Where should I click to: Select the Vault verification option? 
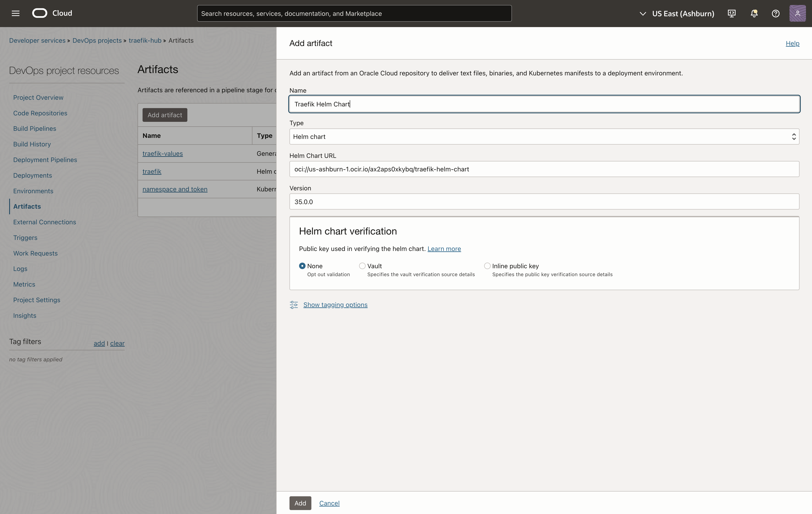click(362, 266)
